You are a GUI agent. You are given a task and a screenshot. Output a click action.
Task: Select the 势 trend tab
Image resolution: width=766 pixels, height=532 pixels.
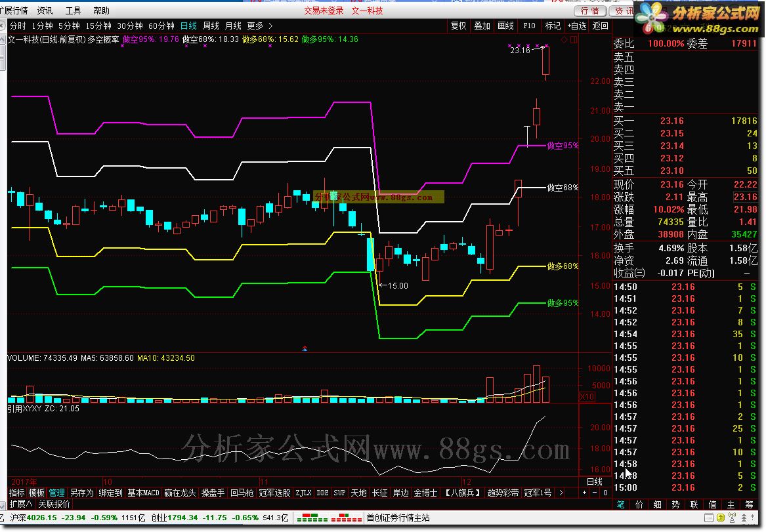tap(675, 504)
